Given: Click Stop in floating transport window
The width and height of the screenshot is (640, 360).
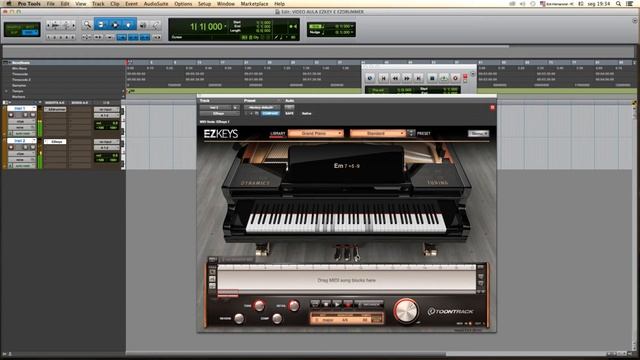Looking at the screenshot, I should [x=432, y=78].
